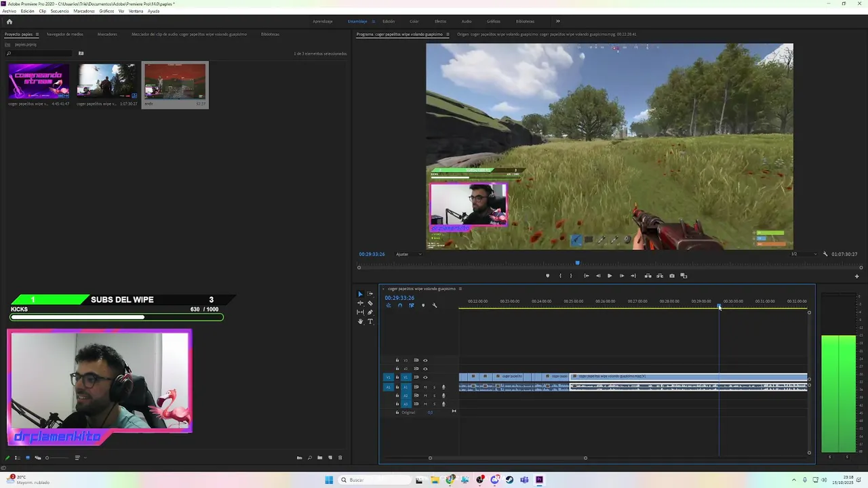Play the sequence in Program monitor

point(610,276)
